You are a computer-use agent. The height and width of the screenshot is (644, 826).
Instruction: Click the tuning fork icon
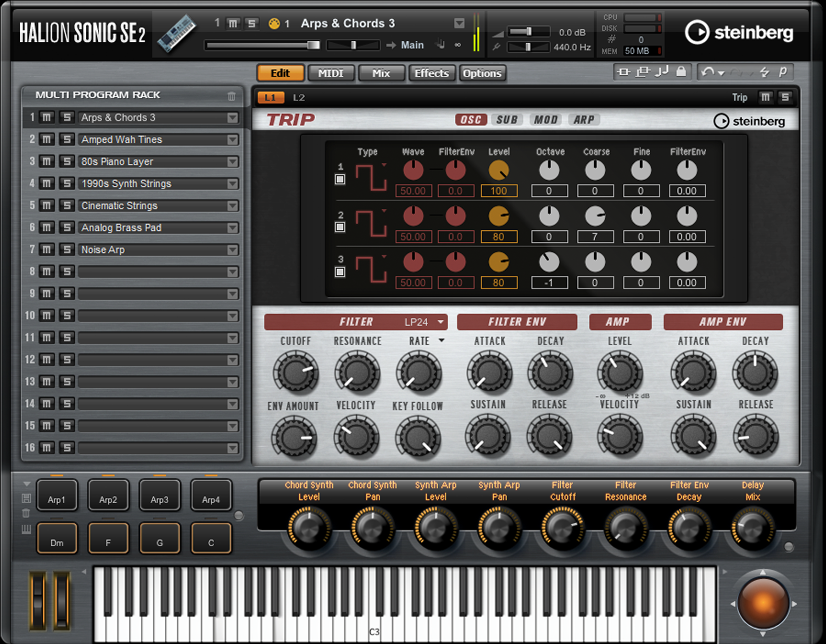497,46
